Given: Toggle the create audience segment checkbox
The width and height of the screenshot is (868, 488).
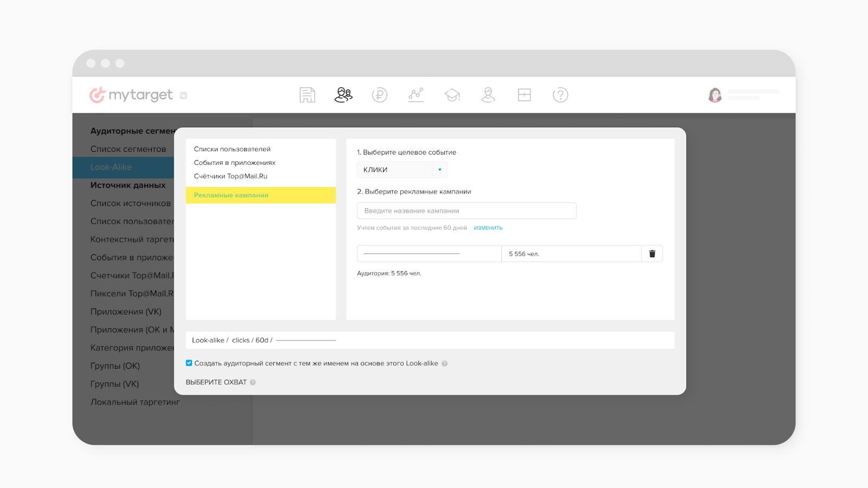Looking at the screenshot, I should (x=189, y=363).
